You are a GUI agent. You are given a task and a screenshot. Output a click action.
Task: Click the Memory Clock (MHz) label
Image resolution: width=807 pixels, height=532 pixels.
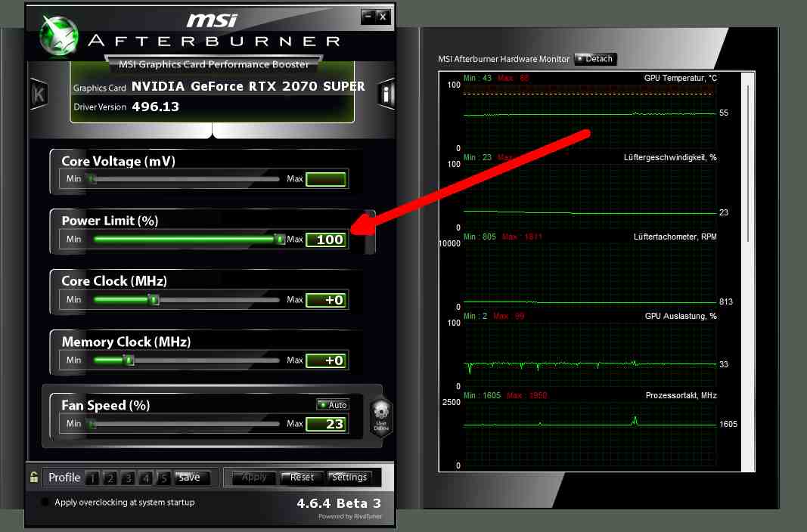[126, 342]
